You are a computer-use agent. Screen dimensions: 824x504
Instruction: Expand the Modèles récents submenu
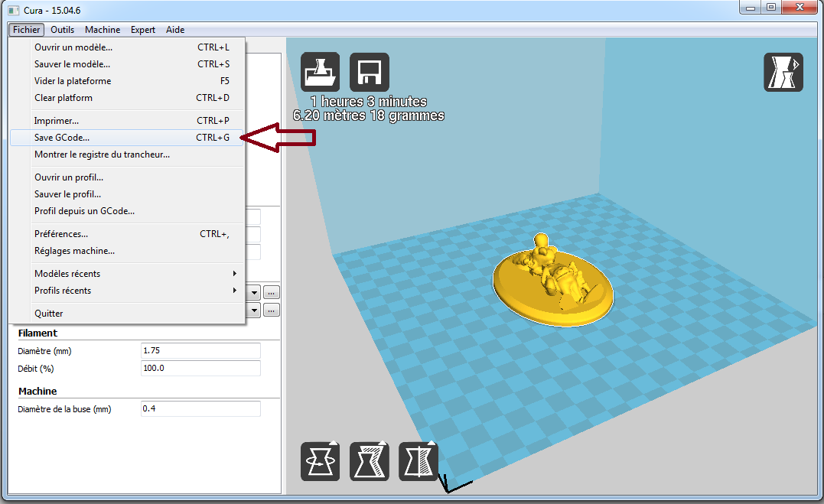[127, 274]
